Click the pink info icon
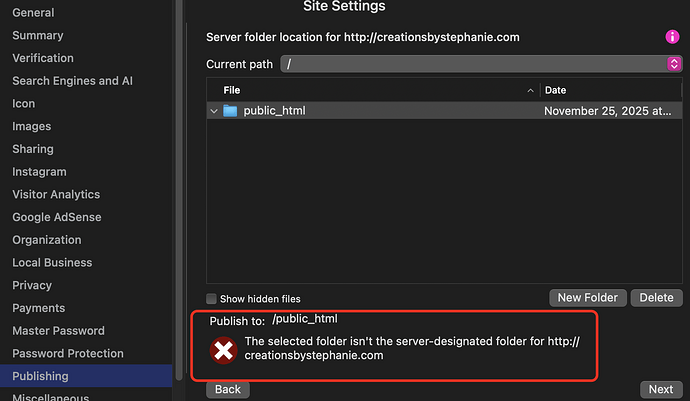 [673, 37]
